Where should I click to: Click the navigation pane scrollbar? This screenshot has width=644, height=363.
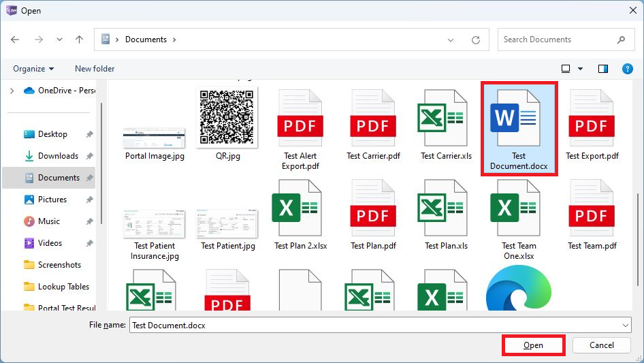click(x=101, y=163)
